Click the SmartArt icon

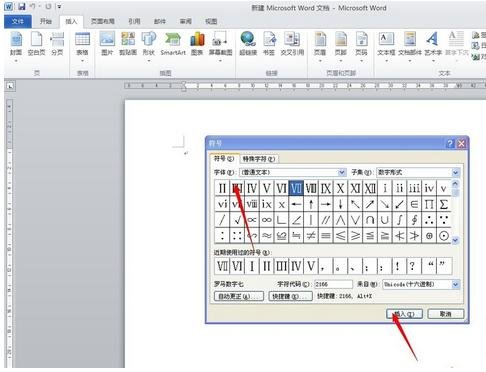173,39
